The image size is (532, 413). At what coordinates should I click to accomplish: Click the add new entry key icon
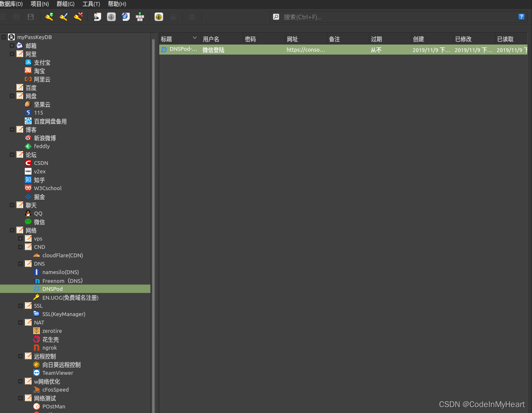pyautogui.click(x=49, y=17)
